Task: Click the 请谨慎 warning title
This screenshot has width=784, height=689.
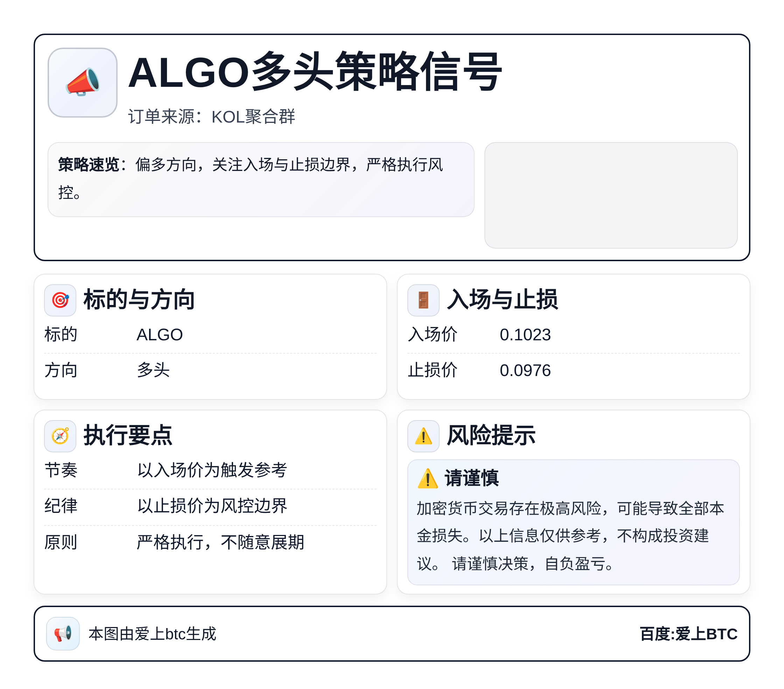Action: click(472, 478)
